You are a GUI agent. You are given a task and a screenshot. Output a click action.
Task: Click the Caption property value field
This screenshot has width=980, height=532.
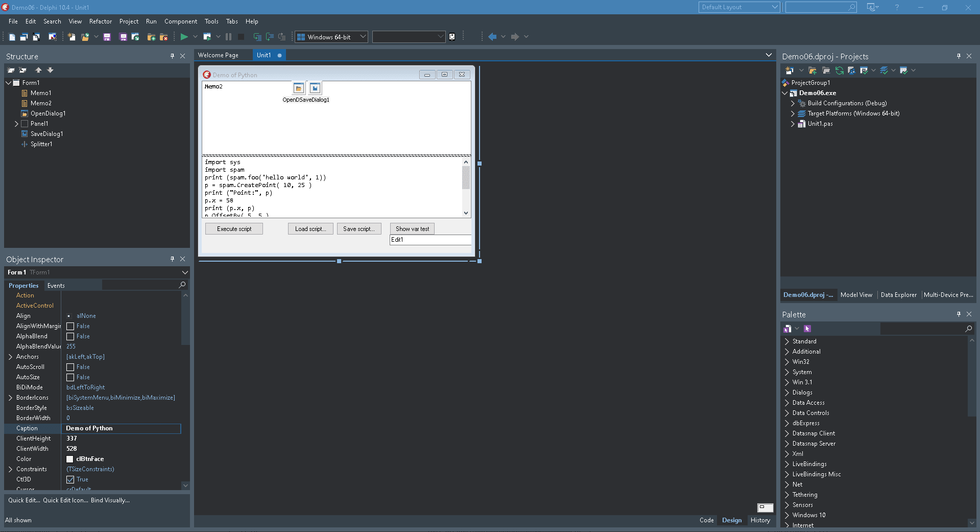[122, 428]
